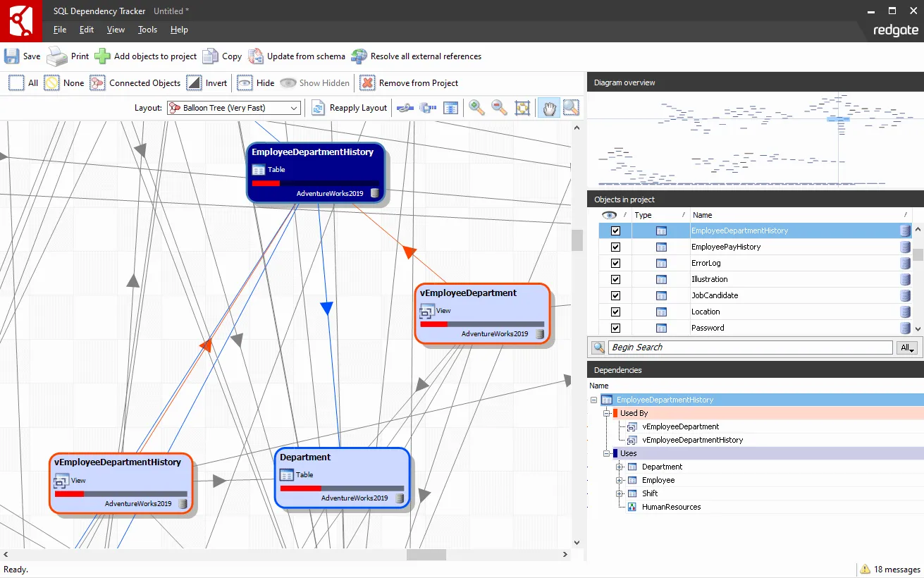This screenshot has width=924, height=578.
Task: Click the Save icon in the top toolbar
Action: [13, 56]
